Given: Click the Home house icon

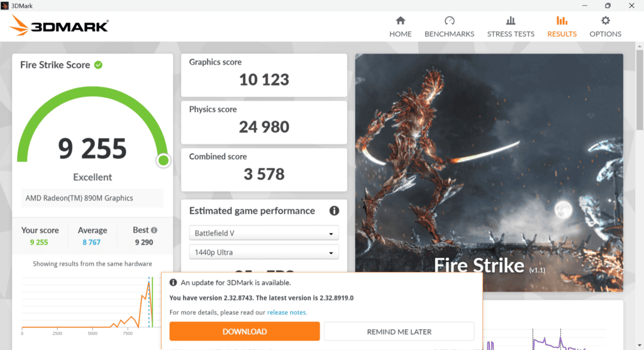Looking at the screenshot, I should [401, 21].
